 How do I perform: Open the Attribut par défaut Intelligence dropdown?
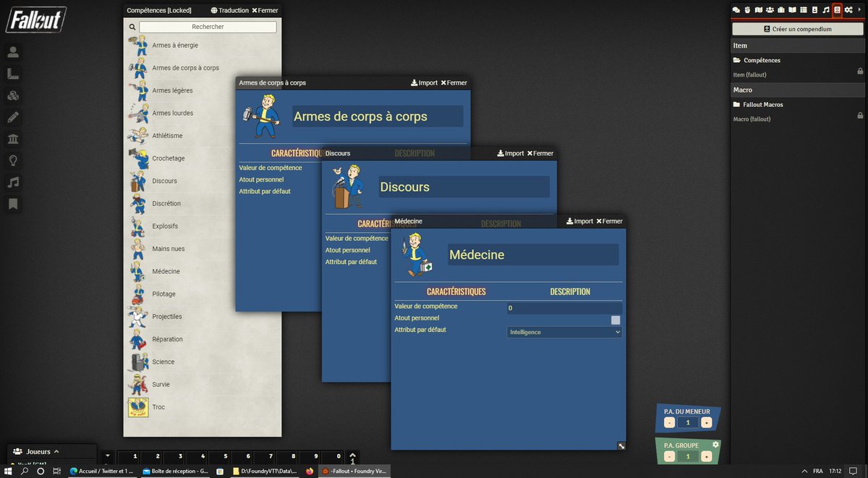564,332
